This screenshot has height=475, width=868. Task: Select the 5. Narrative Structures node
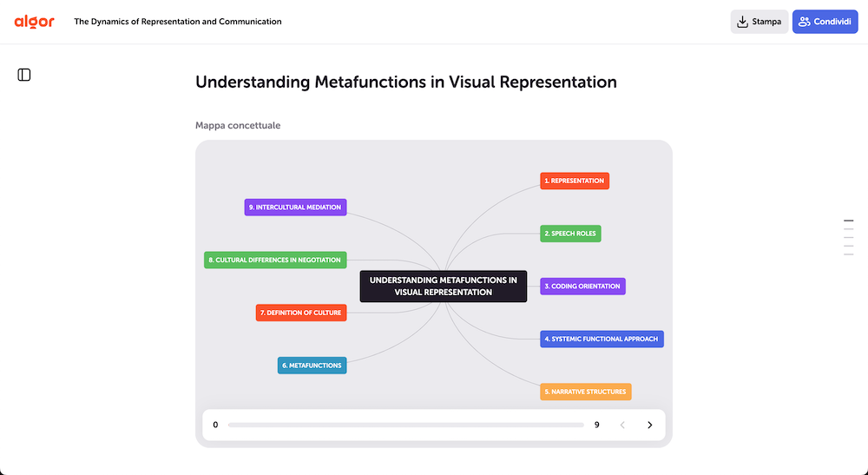(x=586, y=392)
